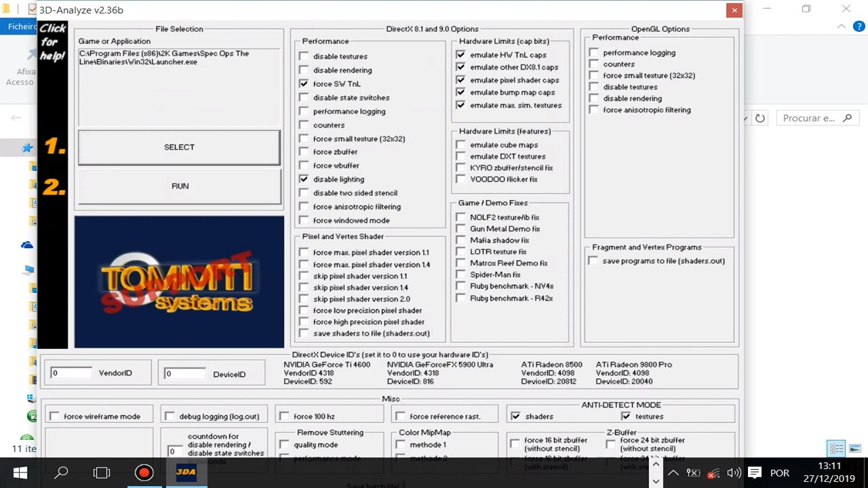The height and width of the screenshot is (488, 868).
Task: Close the 3D-Analyze window
Action: click(734, 10)
